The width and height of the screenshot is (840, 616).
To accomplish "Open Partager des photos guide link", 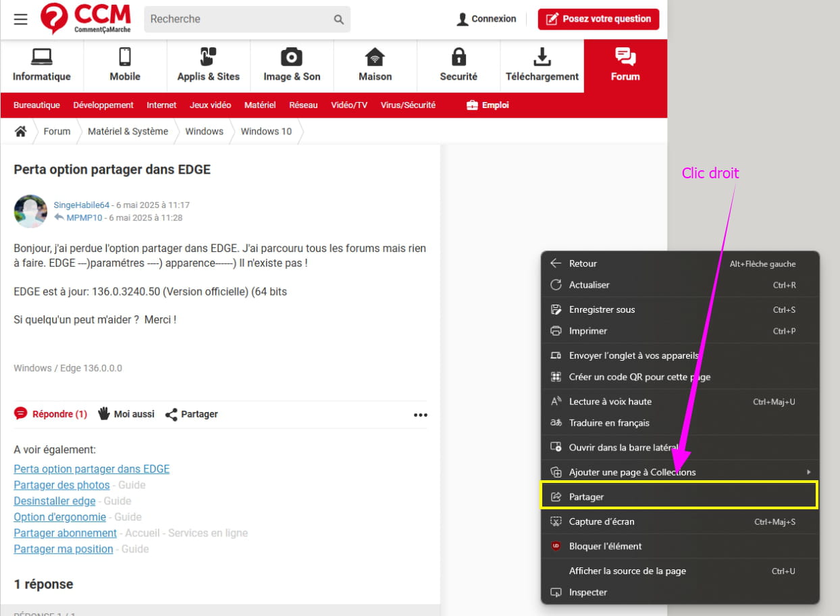I will pos(61,485).
